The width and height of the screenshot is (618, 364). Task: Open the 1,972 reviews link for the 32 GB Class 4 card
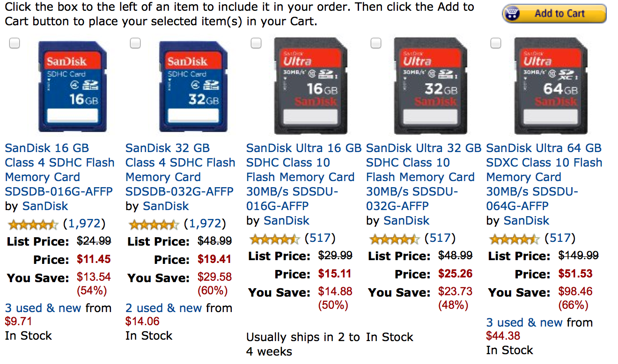pos(205,224)
